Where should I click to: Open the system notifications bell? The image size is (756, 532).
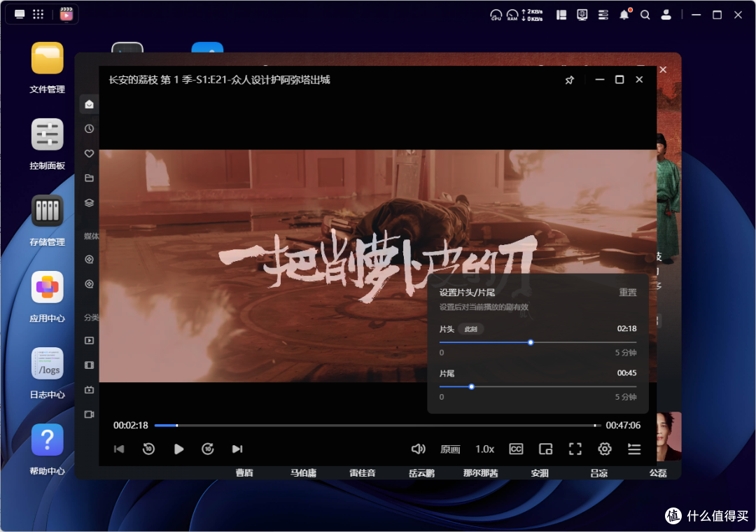tap(624, 15)
